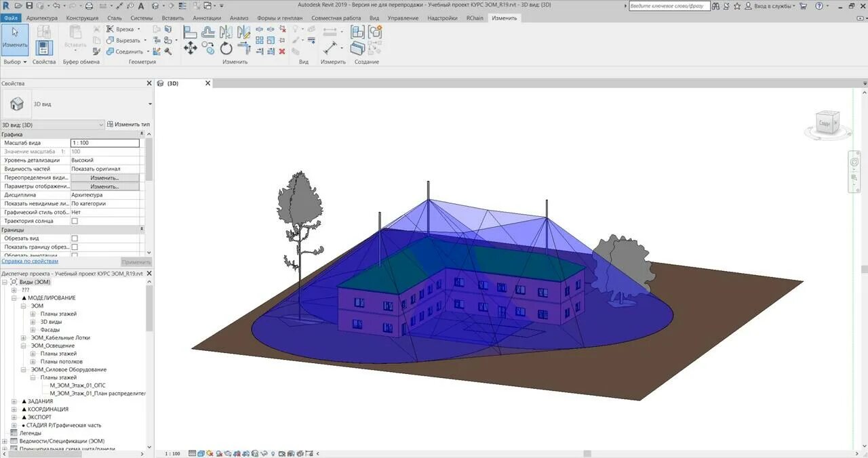
Task: Expand the ЭОМ_Кабельные Лотки node
Action: [24, 337]
